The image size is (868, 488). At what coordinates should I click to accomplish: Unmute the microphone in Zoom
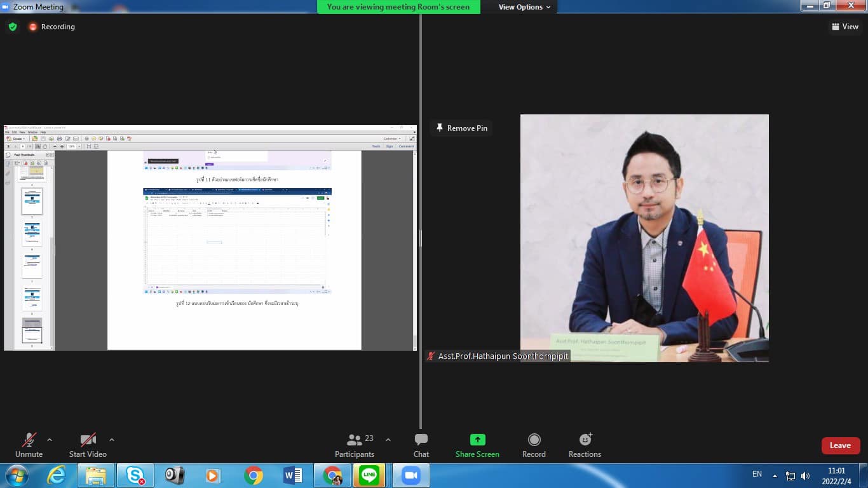(29, 445)
